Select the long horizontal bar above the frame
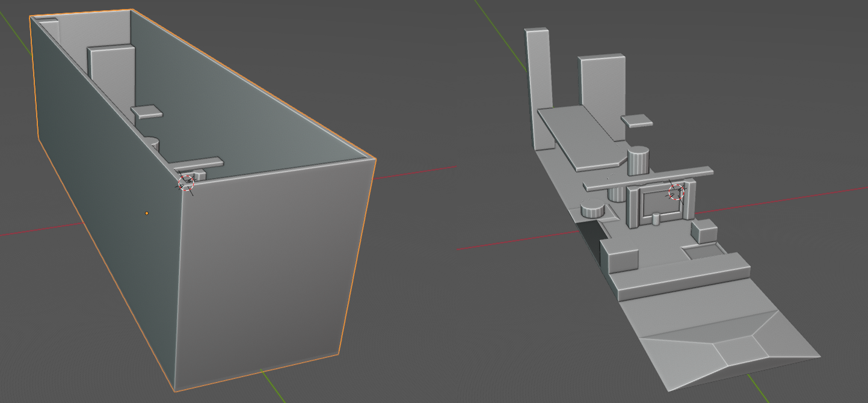This screenshot has height=403, width=868. (x=648, y=179)
